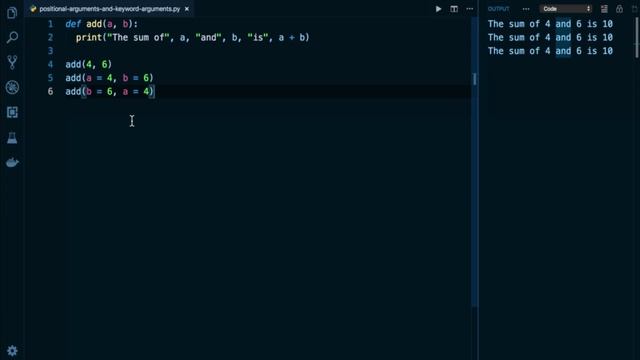
Task: Click line number 6 in gutter
Action: pos(50,91)
